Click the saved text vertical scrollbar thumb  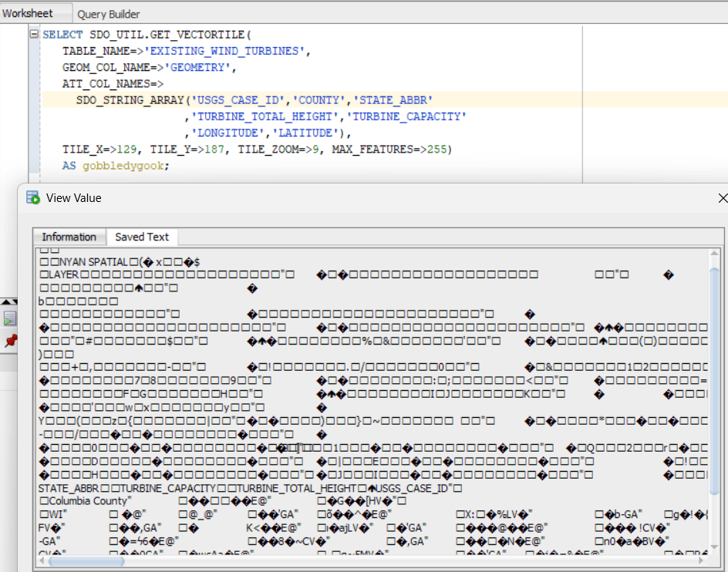715,381
